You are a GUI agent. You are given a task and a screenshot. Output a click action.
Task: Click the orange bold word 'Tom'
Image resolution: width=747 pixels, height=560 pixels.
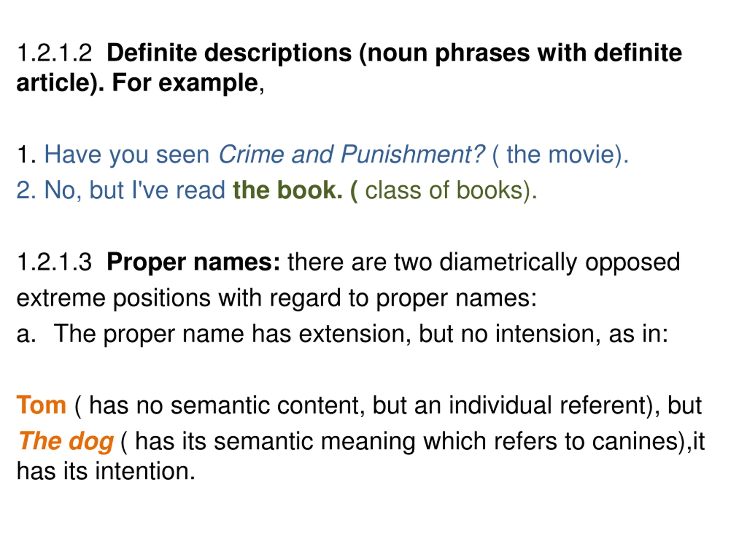point(41,405)
